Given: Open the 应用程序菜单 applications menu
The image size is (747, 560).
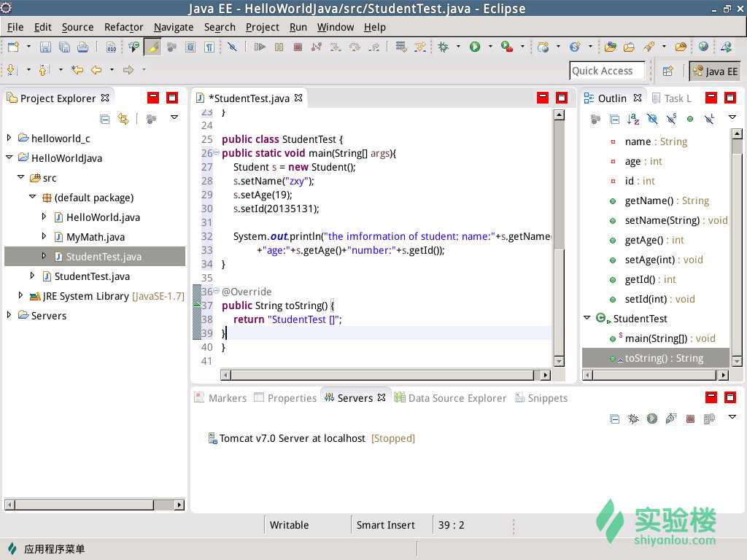Looking at the screenshot, I should [x=46, y=549].
